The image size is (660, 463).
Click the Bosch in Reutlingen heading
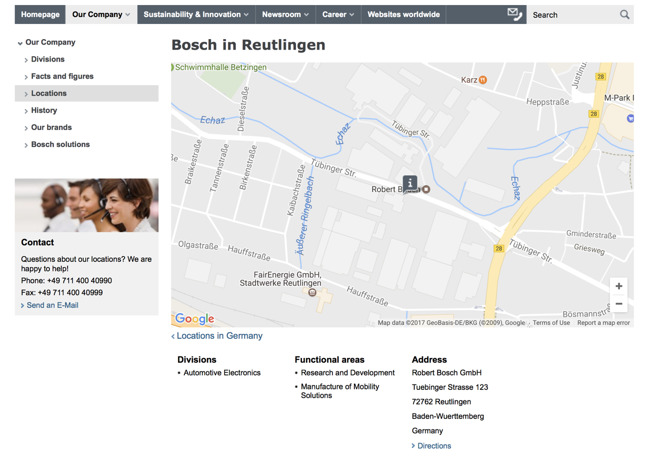point(248,45)
